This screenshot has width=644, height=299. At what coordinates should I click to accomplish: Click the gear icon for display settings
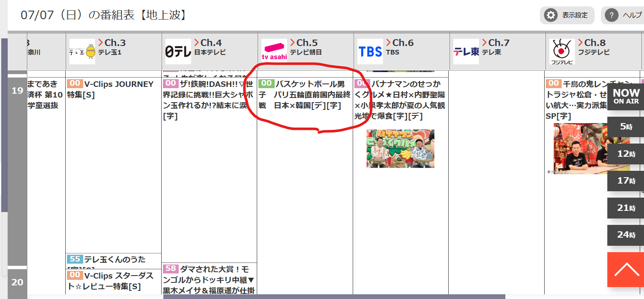pos(551,15)
